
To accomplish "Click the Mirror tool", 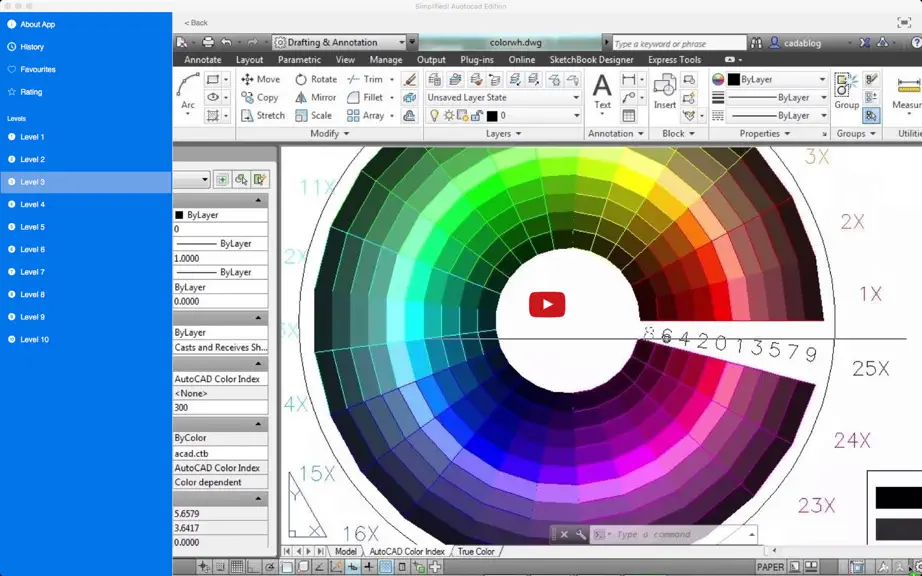I will coord(316,98).
